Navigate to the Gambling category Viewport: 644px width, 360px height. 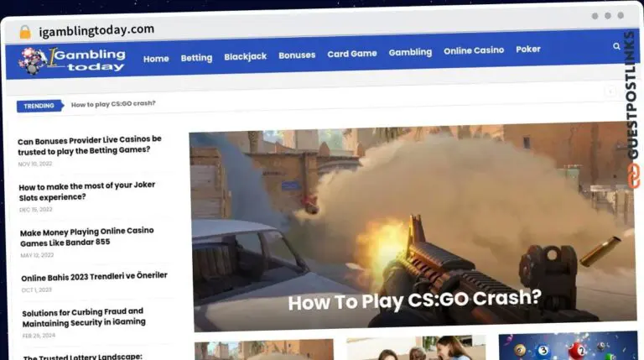pyautogui.click(x=410, y=52)
